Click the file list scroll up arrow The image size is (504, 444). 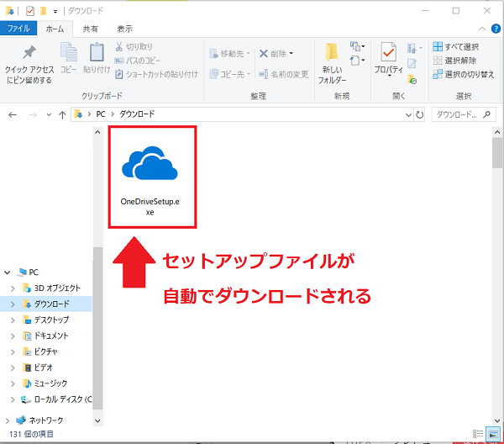[497, 132]
